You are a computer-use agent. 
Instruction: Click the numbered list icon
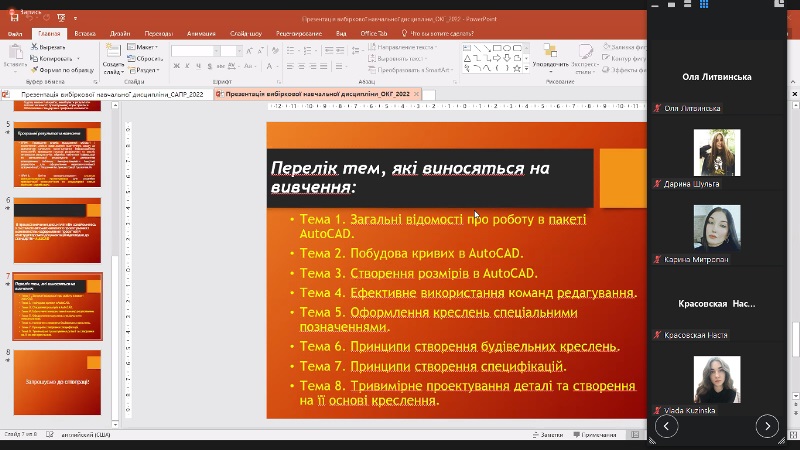pyautogui.click(x=307, y=51)
